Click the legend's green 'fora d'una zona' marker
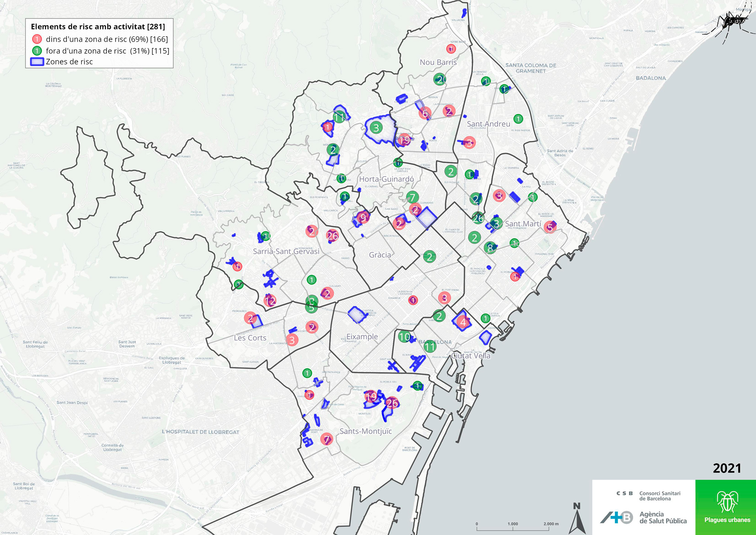 pos(37,51)
